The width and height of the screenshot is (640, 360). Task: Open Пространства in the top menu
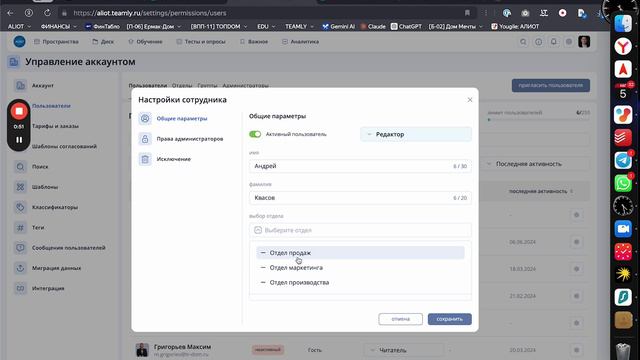(56, 42)
